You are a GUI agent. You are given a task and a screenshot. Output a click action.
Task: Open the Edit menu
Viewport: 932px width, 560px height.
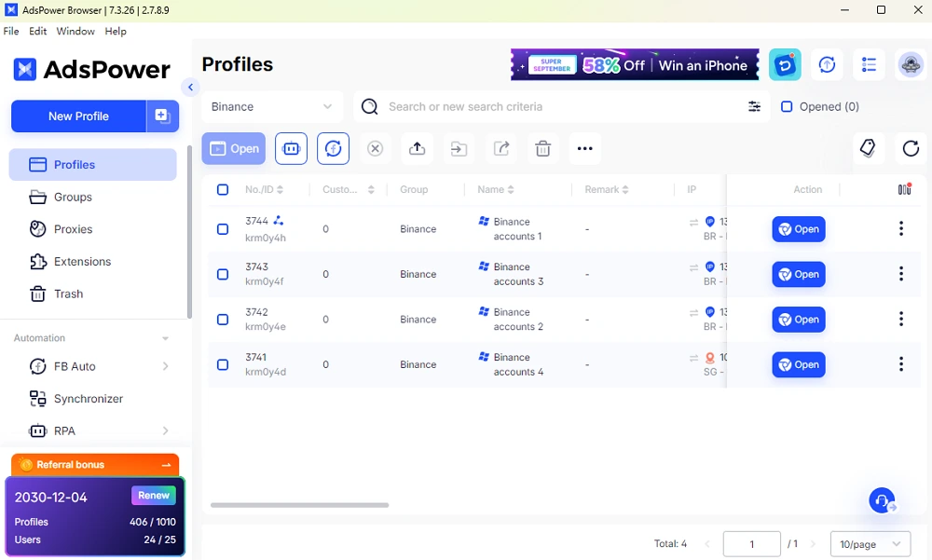pyautogui.click(x=37, y=31)
